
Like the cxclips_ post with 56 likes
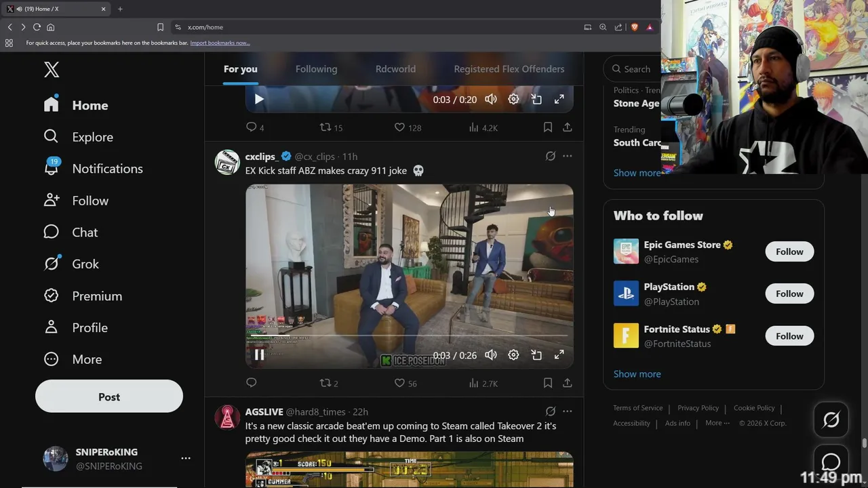pos(406,383)
